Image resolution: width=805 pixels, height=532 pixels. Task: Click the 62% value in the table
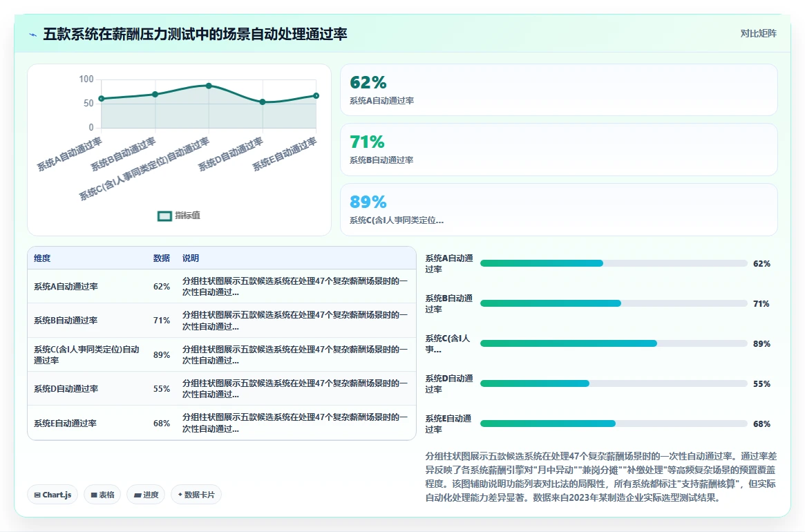click(161, 287)
